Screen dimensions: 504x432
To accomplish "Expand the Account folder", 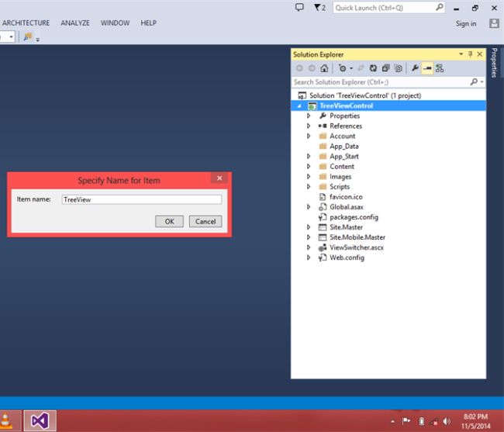I will tap(309, 136).
